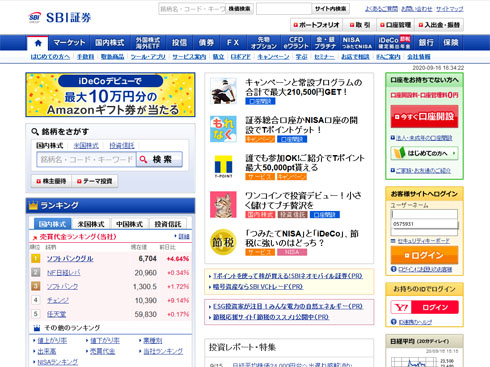490x367 pixels.
Task: Switch ranking to 中国株式 tab
Action: [x=129, y=224]
